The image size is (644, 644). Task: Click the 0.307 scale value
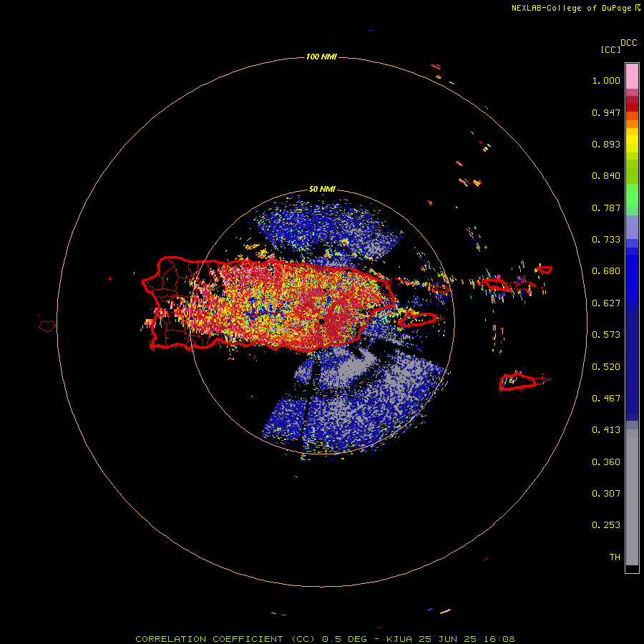coord(606,494)
